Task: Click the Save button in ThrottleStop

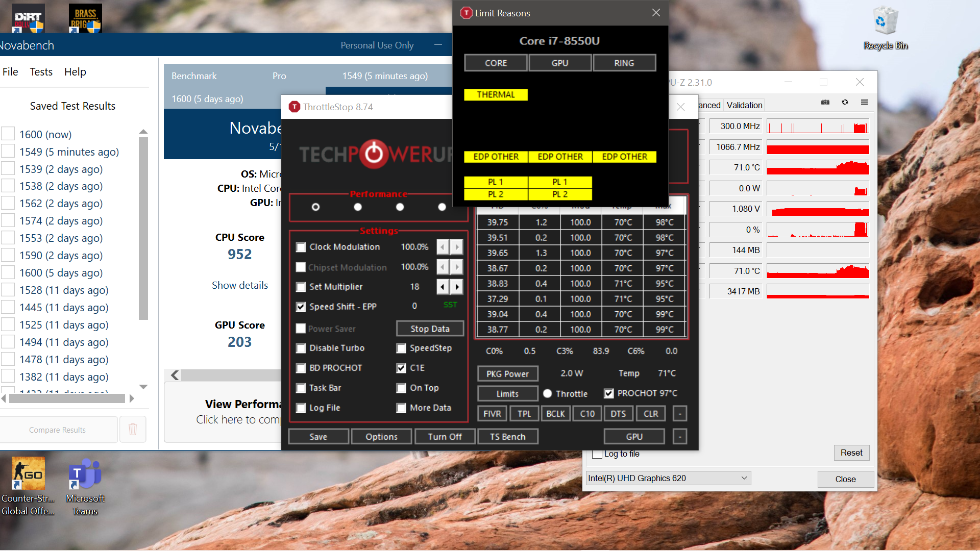Action: tap(318, 437)
